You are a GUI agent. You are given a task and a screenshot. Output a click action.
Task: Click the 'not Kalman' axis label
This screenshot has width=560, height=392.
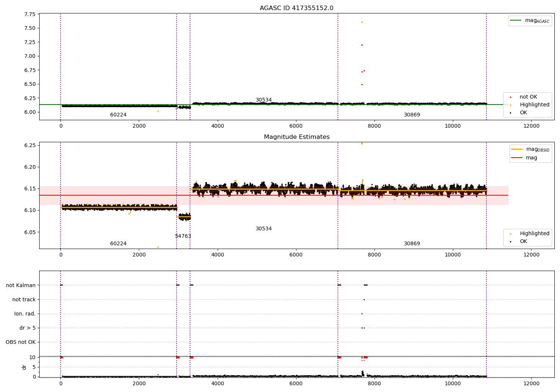(x=21, y=286)
